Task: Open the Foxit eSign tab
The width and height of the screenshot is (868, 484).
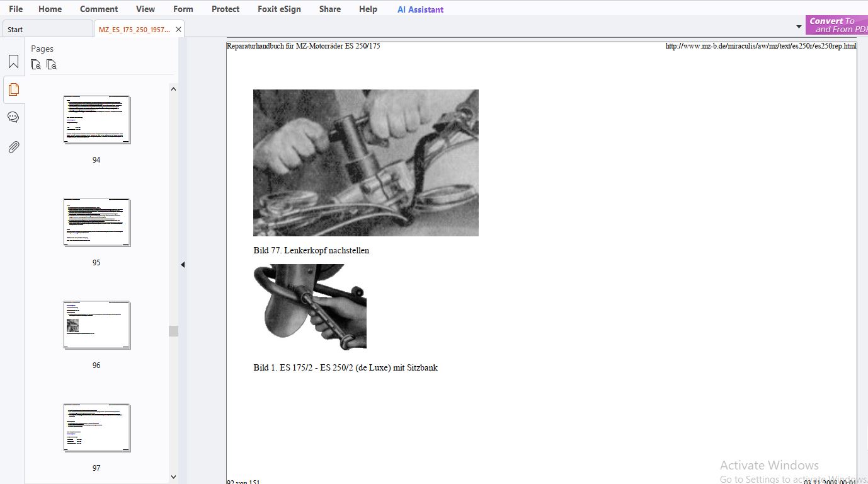Action: pos(279,9)
